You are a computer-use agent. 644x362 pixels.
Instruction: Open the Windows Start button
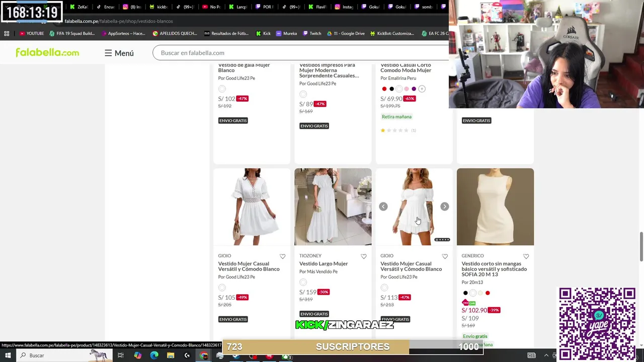coord(8,355)
